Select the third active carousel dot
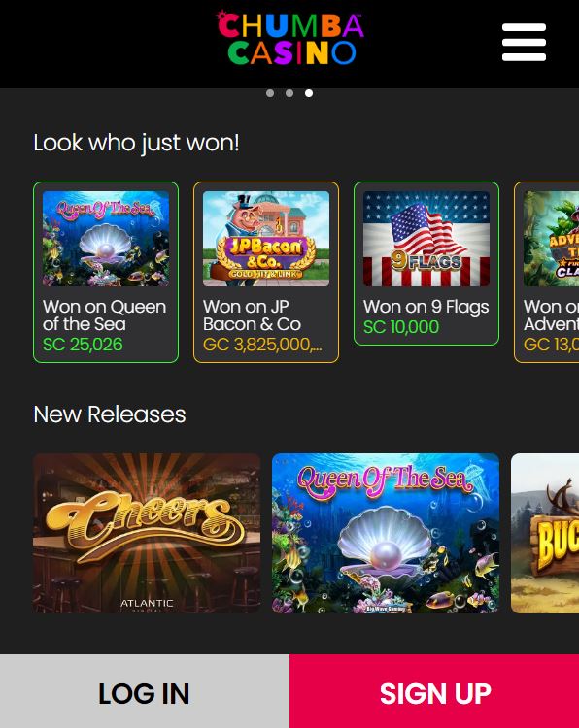The image size is (579, 728). 309,93
